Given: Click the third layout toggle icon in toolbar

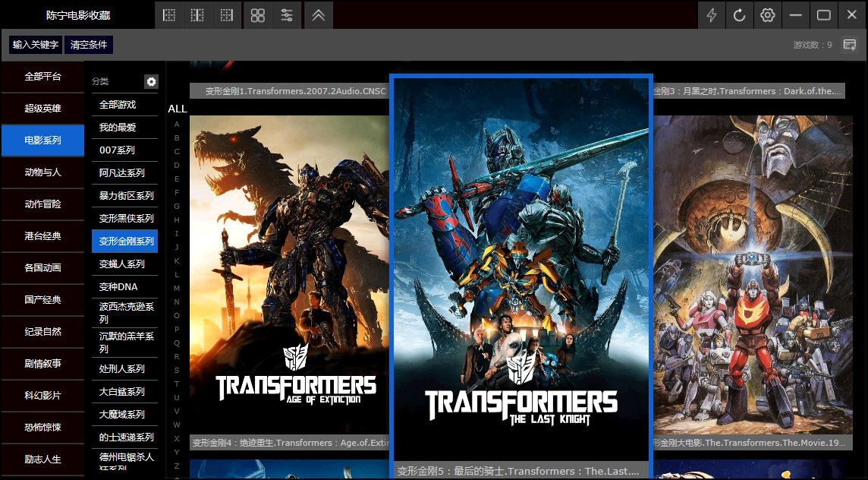Looking at the screenshot, I should [x=226, y=15].
